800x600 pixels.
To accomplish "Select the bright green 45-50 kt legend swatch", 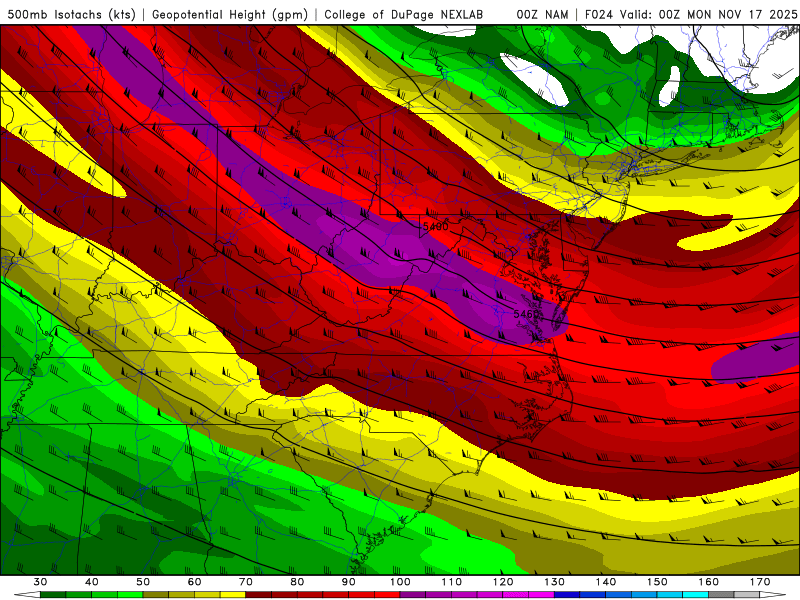I will (x=130, y=595).
